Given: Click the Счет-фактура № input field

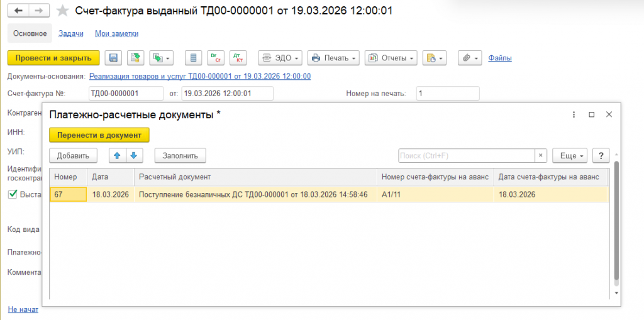Looking at the screenshot, I should 126,93.
